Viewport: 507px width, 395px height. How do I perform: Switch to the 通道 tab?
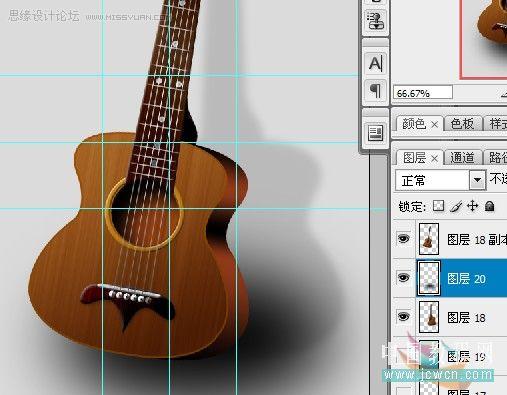pos(462,157)
